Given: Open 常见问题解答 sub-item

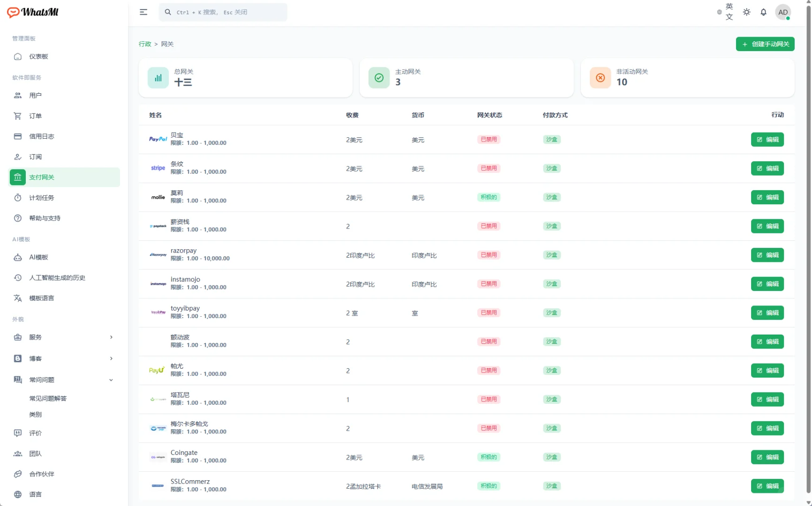Looking at the screenshot, I should [48, 399].
